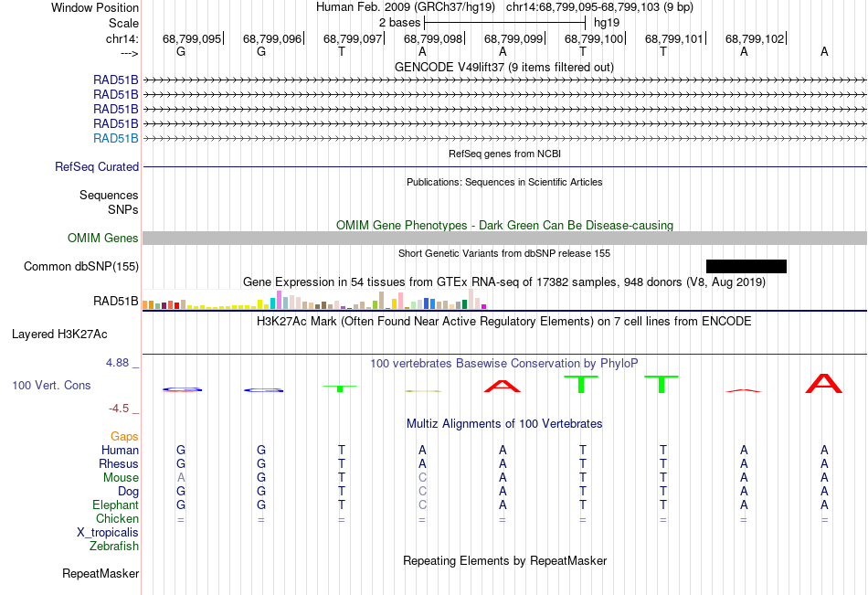Click the OMIM Genes track label
The height and width of the screenshot is (595, 868).
coord(103,239)
